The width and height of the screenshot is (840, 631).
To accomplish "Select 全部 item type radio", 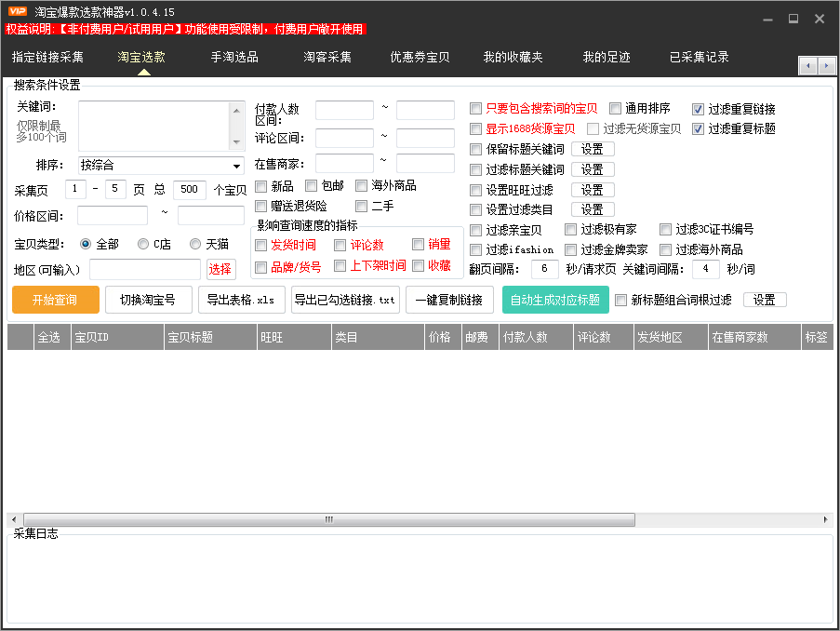I will [x=86, y=245].
